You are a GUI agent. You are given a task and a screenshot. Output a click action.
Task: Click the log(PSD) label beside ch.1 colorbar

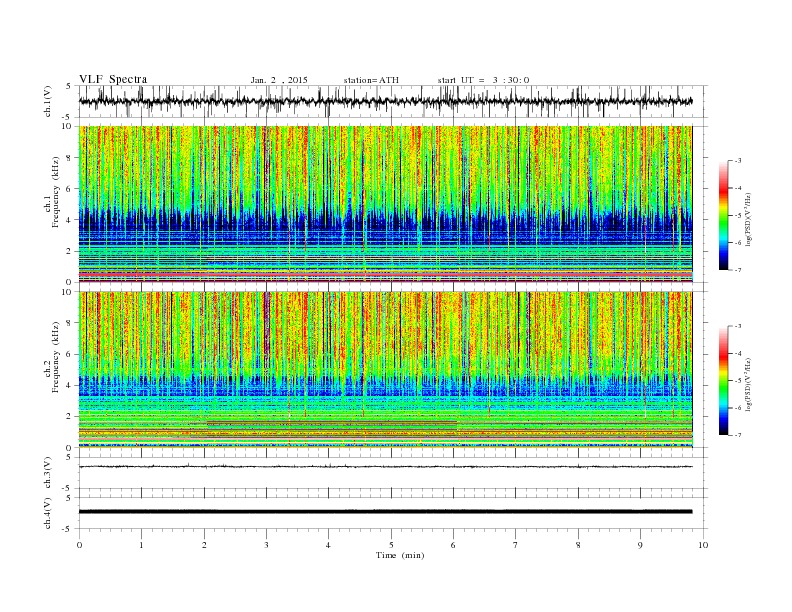tap(747, 220)
